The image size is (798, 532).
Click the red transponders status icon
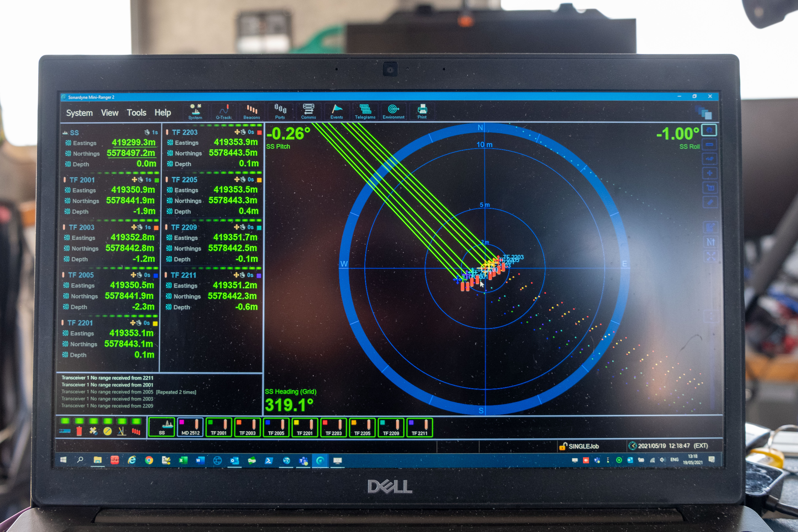136,431
